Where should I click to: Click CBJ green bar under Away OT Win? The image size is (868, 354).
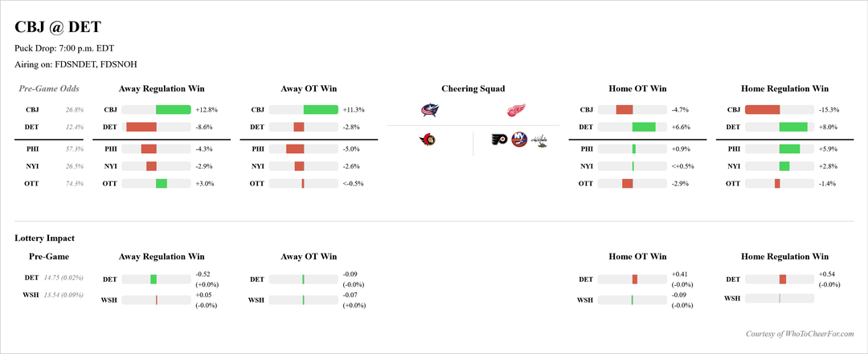321,109
